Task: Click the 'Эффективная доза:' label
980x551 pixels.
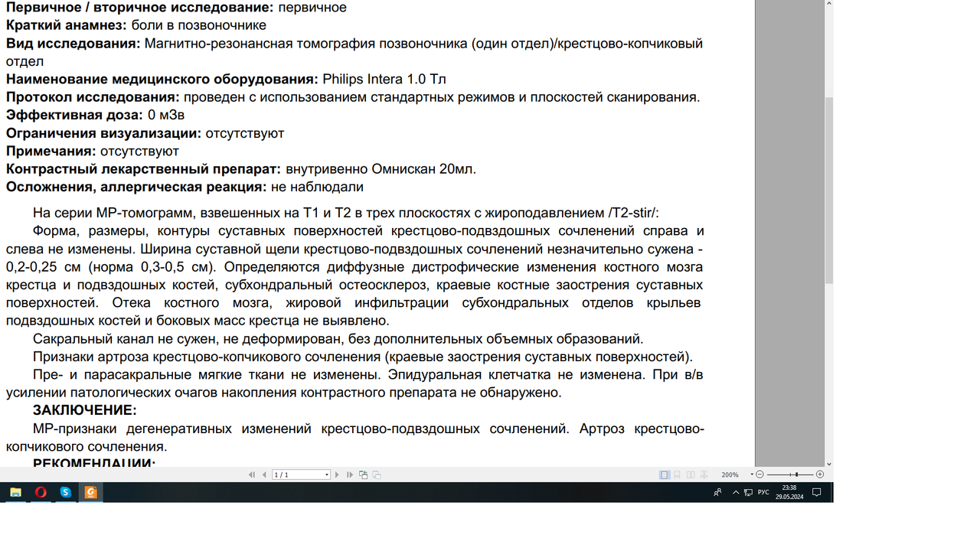Action: coord(74,115)
